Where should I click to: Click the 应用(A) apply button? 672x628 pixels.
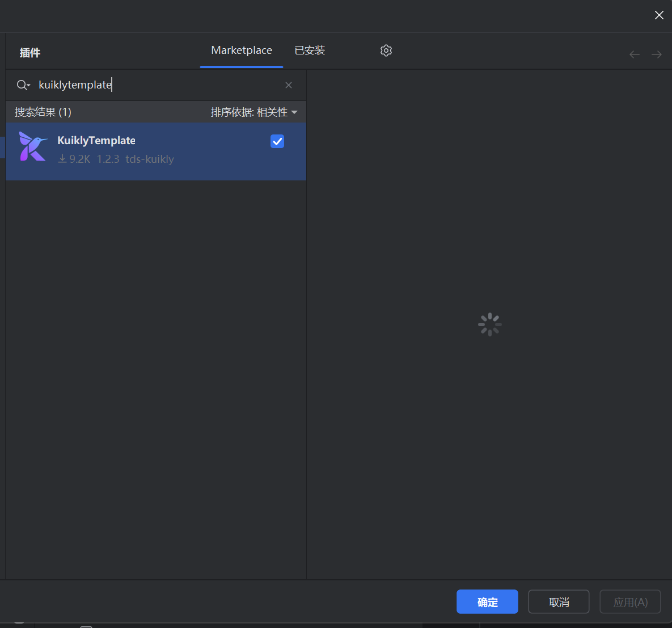pyautogui.click(x=630, y=601)
